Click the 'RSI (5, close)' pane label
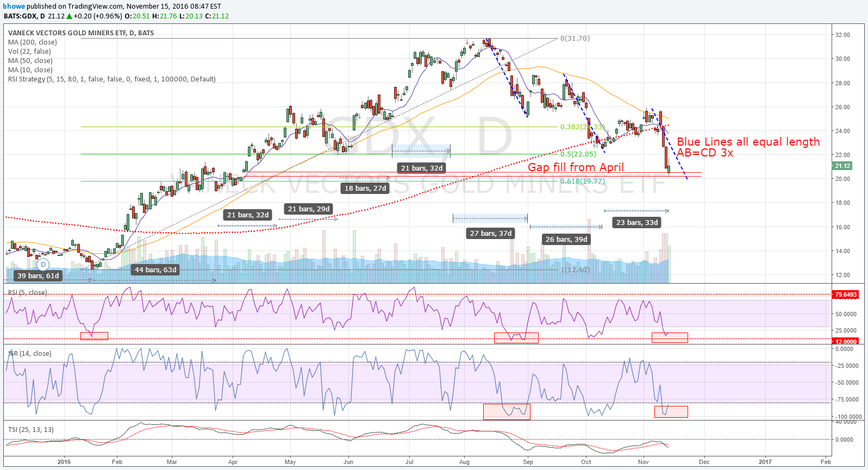The image size is (868, 470). coord(28,293)
